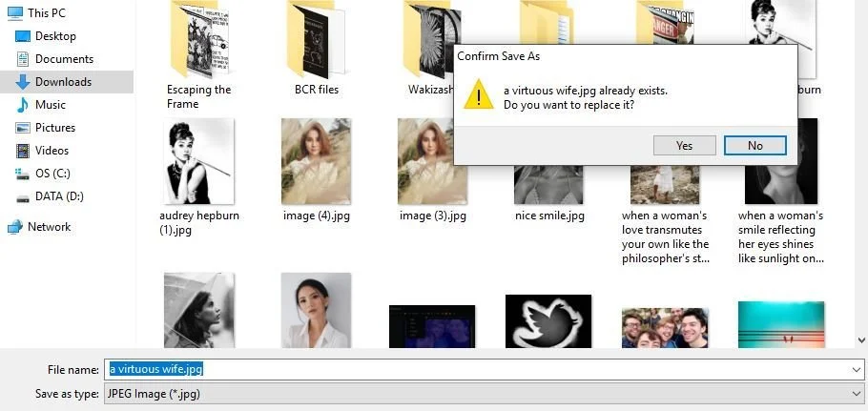Open the Downloads tree item label
This screenshot has height=411, width=868.
pos(63,82)
